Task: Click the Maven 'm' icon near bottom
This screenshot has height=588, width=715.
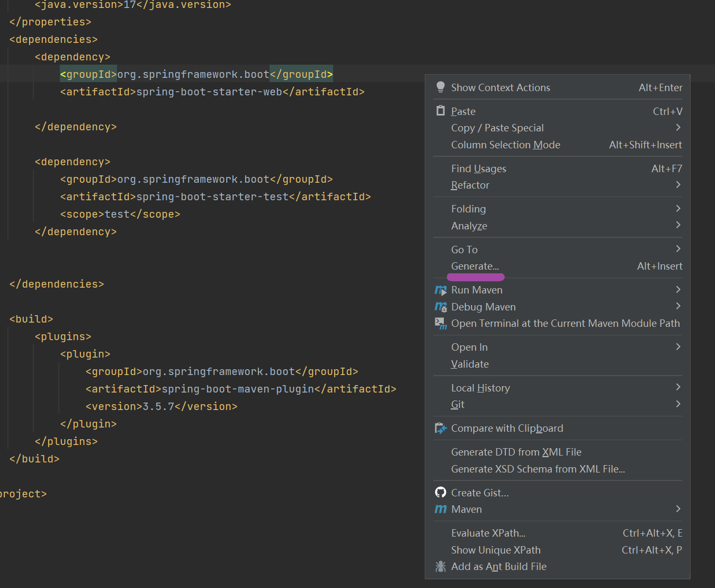Action: (x=441, y=509)
